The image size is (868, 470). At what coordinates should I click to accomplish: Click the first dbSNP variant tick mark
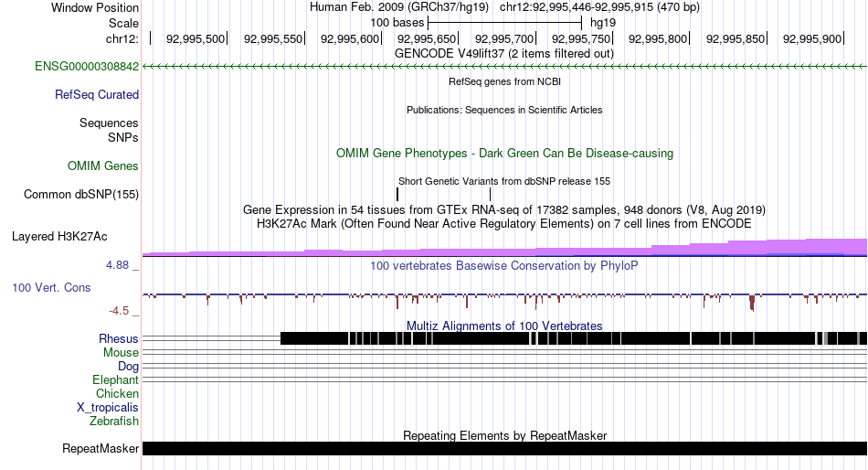pos(397,194)
